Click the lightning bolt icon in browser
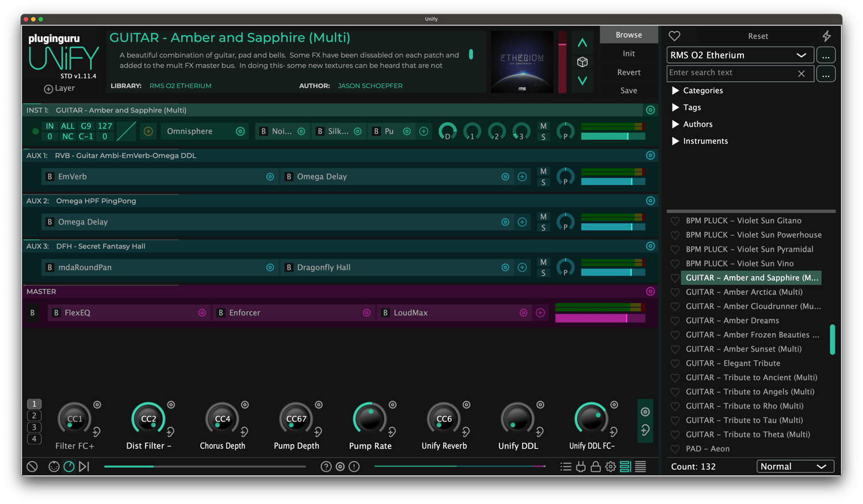Screen dimensions: 863x504 [827, 36]
